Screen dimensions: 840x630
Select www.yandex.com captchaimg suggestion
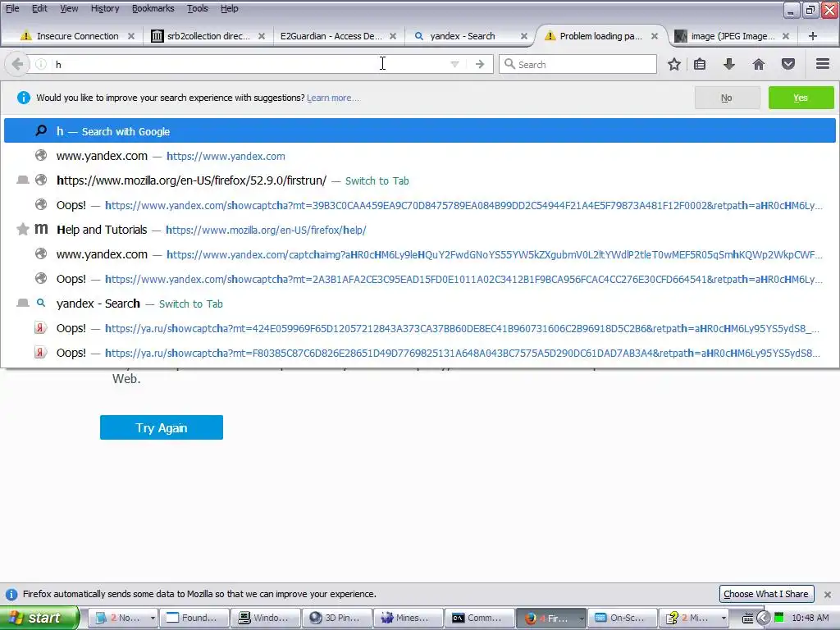click(419, 254)
